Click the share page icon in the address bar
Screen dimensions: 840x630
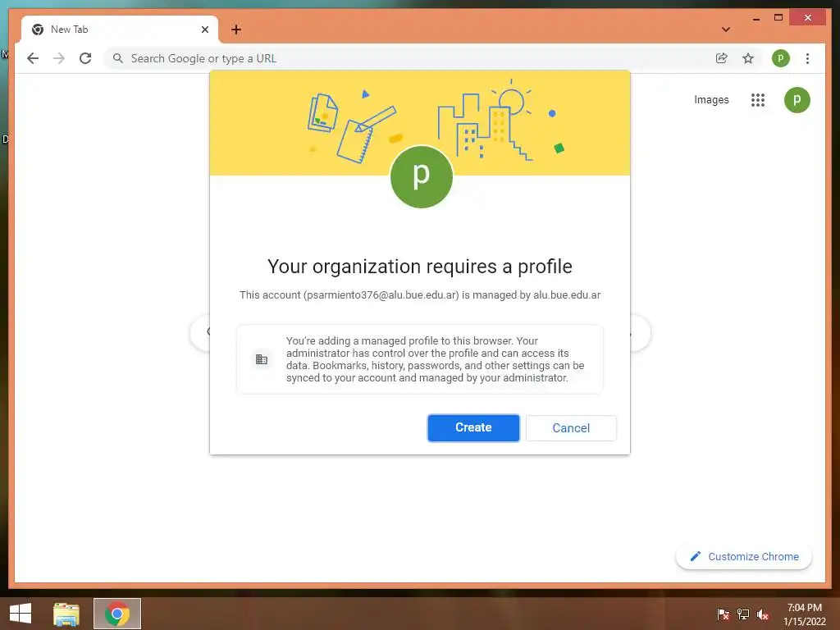coord(722,58)
